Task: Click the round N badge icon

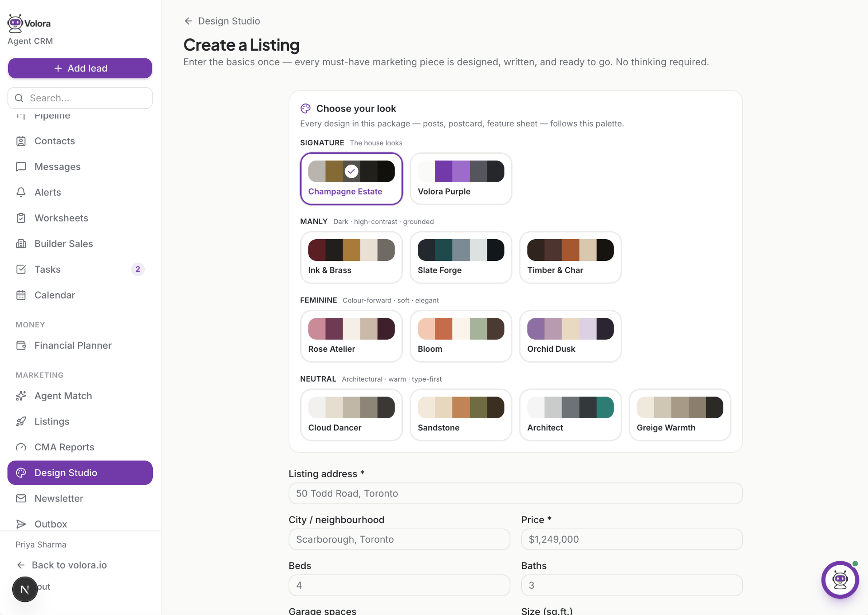Action: [25, 589]
